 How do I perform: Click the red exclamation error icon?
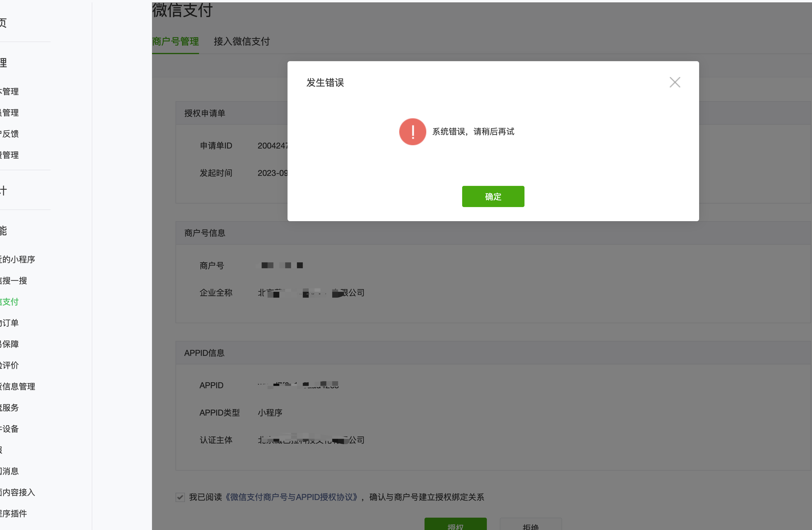(412, 132)
